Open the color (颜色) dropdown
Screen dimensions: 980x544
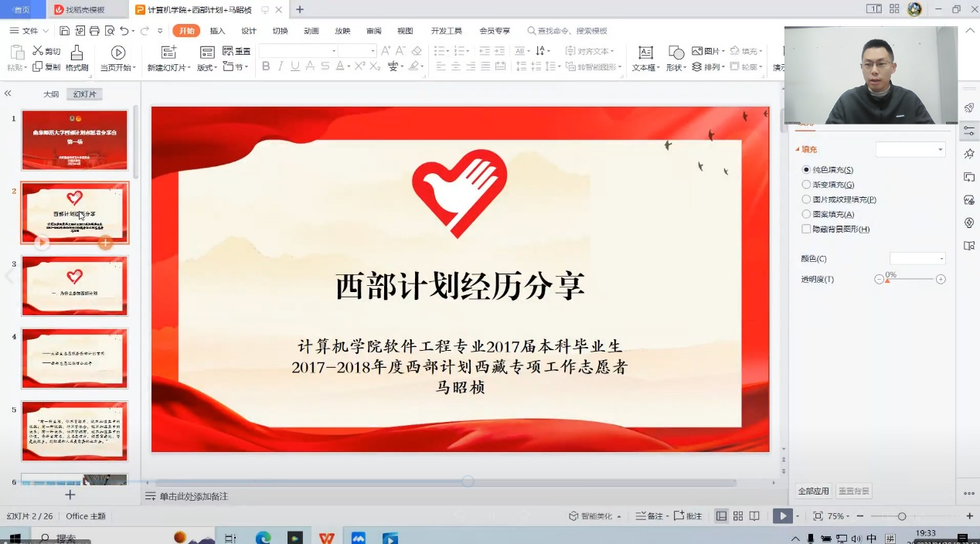pos(917,259)
